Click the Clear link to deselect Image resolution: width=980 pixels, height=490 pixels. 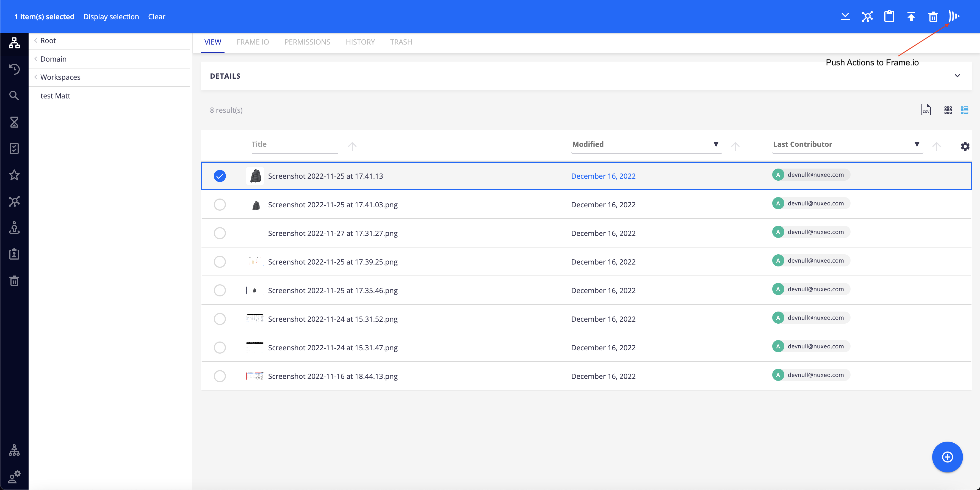156,16
